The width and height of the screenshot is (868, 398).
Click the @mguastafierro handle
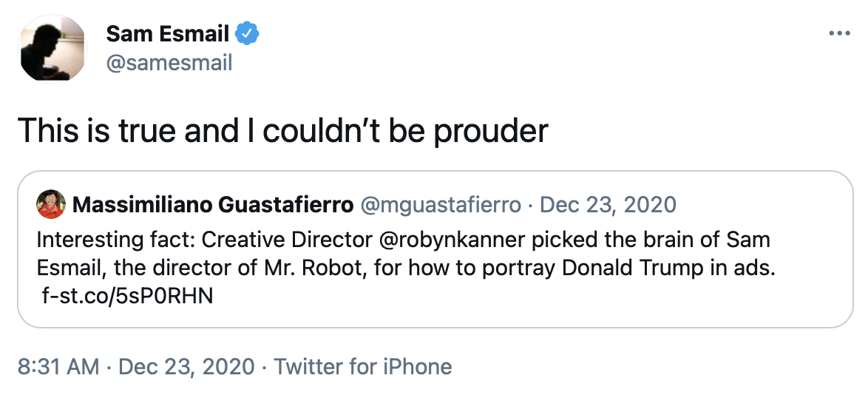[441, 205]
